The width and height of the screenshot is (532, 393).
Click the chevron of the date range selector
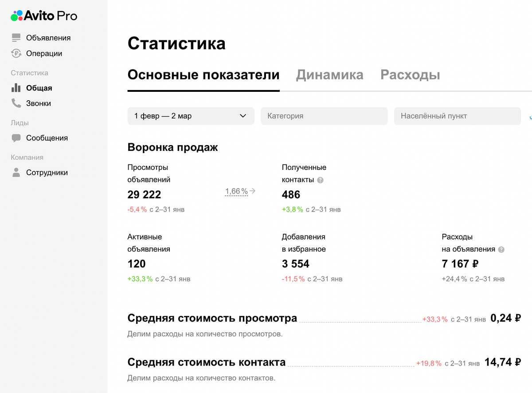tap(243, 116)
